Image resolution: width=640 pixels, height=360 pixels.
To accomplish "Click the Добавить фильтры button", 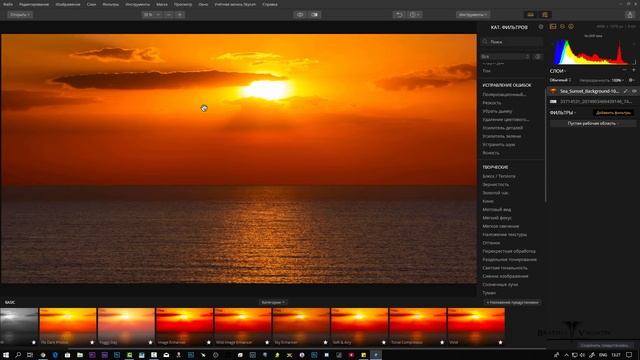I will 613,113.
